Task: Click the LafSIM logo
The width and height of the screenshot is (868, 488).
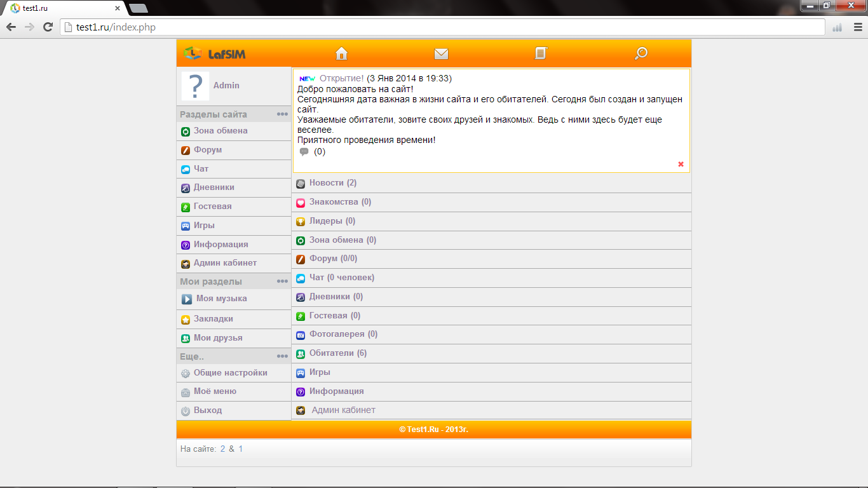Action: 215,53
